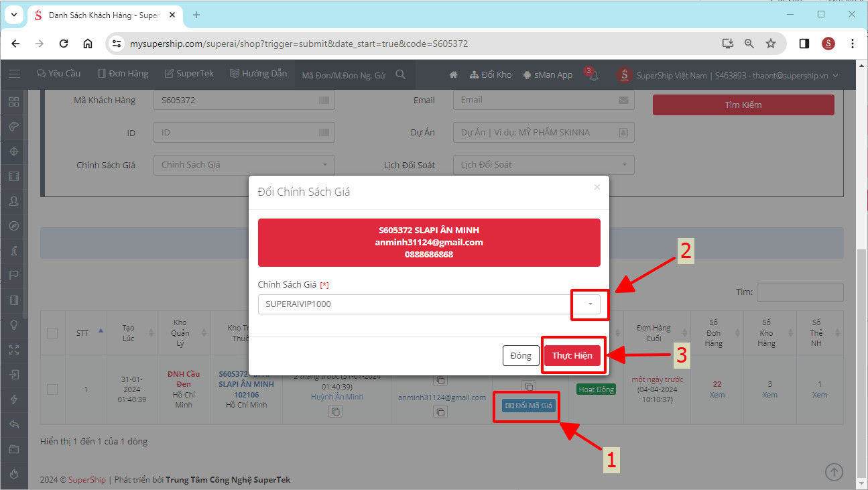Reload the page in the browser
This screenshot has height=490, width=868.
click(x=64, y=44)
